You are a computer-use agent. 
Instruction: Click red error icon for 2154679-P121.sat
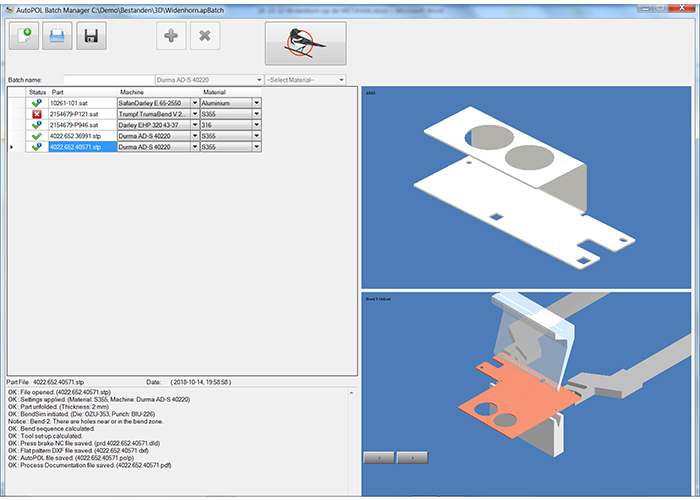point(37,114)
